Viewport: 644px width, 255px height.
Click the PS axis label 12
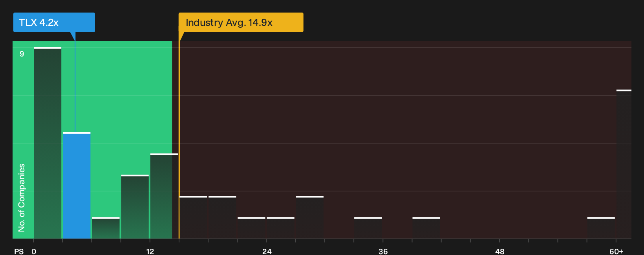(150, 251)
